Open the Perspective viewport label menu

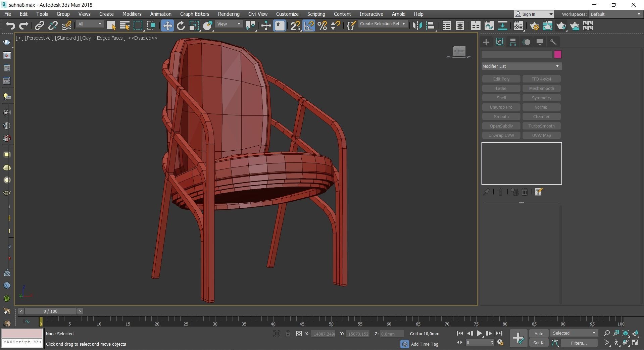point(39,38)
